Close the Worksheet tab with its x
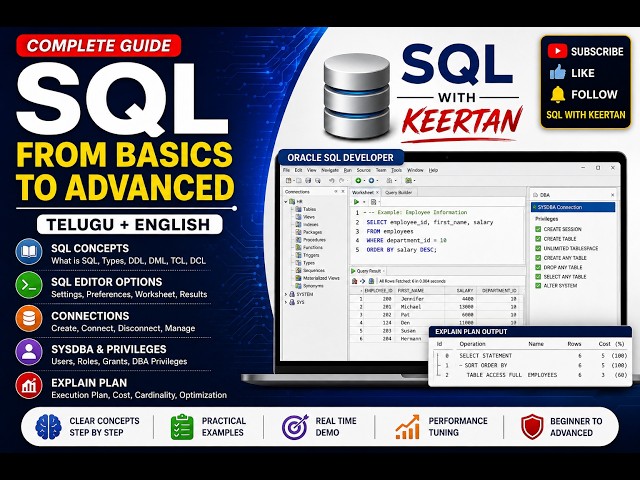Viewport: 640px width, 480px height. [378, 193]
